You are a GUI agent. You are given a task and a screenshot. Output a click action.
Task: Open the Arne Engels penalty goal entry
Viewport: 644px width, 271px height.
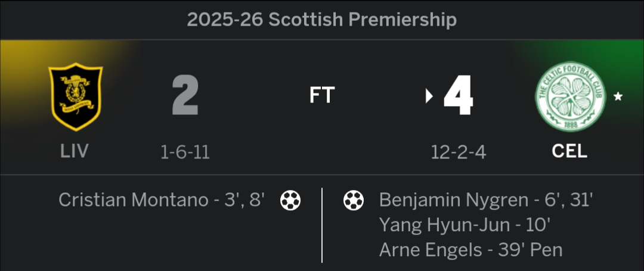470,250
